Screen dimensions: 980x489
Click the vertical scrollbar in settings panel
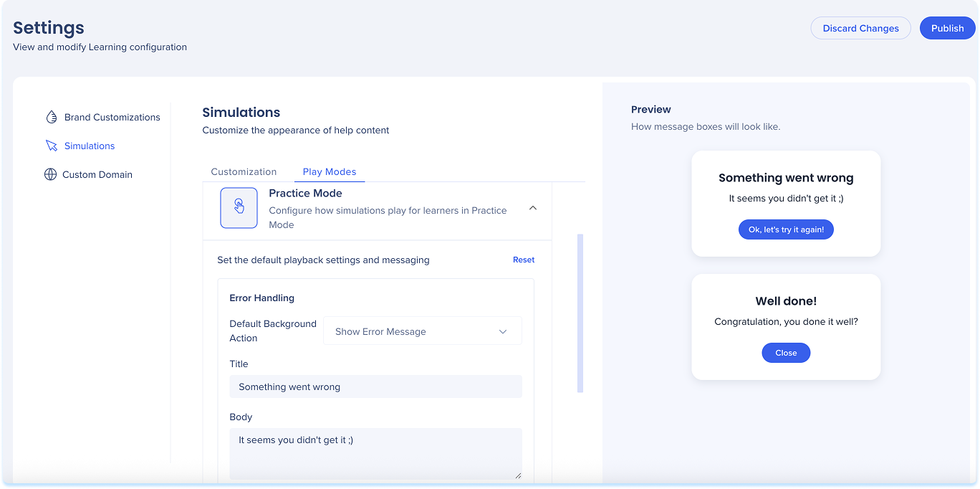click(x=580, y=313)
